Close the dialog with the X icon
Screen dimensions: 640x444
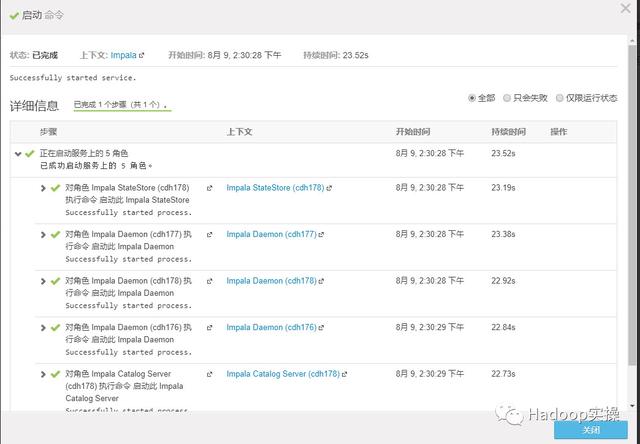click(625, 8)
